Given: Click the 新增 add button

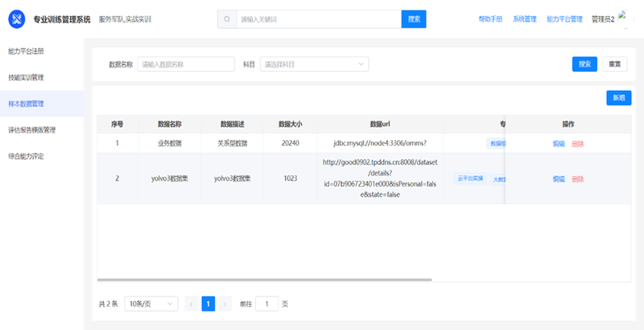Looking at the screenshot, I should pyautogui.click(x=618, y=97).
